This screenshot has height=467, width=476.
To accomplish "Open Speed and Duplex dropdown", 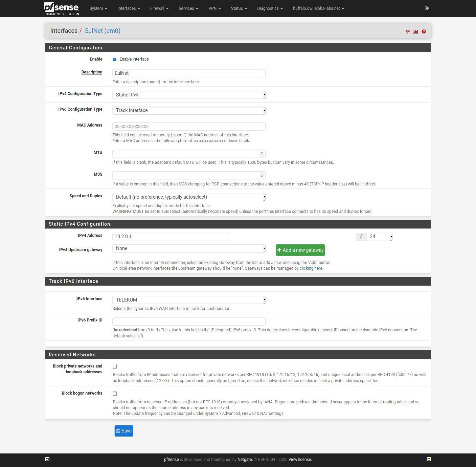I will click(x=189, y=197).
